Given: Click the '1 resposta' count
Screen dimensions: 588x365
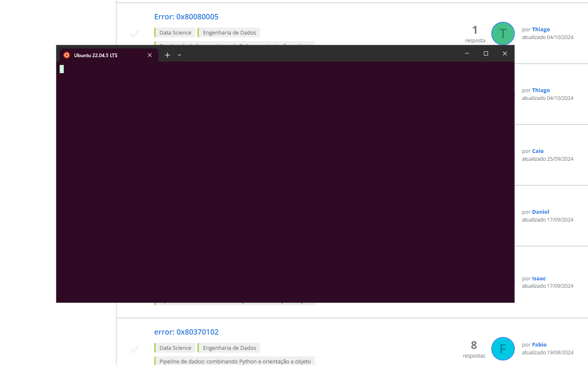Looking at the screenshot, I should (475, 34).
